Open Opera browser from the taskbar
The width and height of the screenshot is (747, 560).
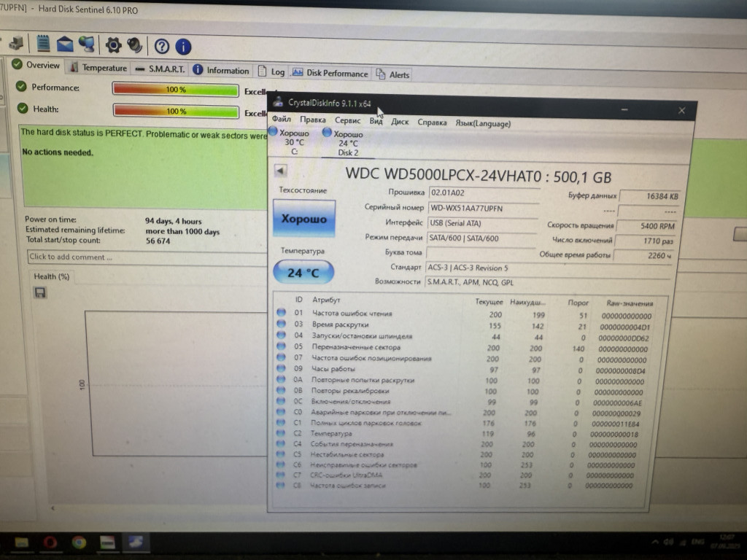coord(50,542)
